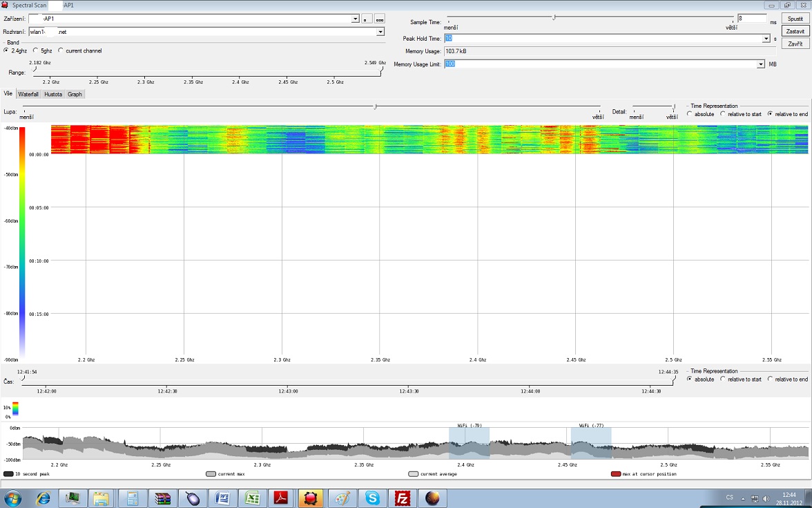The width and height of the screenshot is (812, 508).
Task: Open Paint from the taskbar
Action: pos(342,499)
